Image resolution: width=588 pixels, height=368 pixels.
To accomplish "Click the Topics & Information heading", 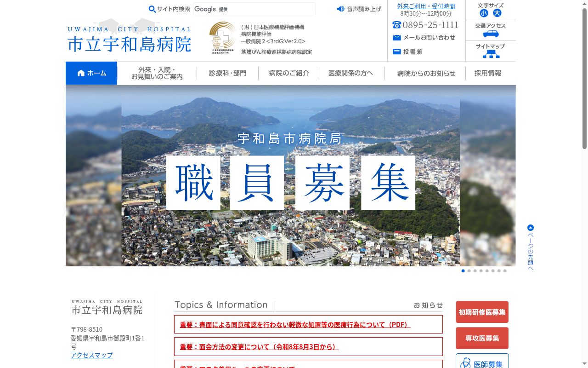I will 221,305.
